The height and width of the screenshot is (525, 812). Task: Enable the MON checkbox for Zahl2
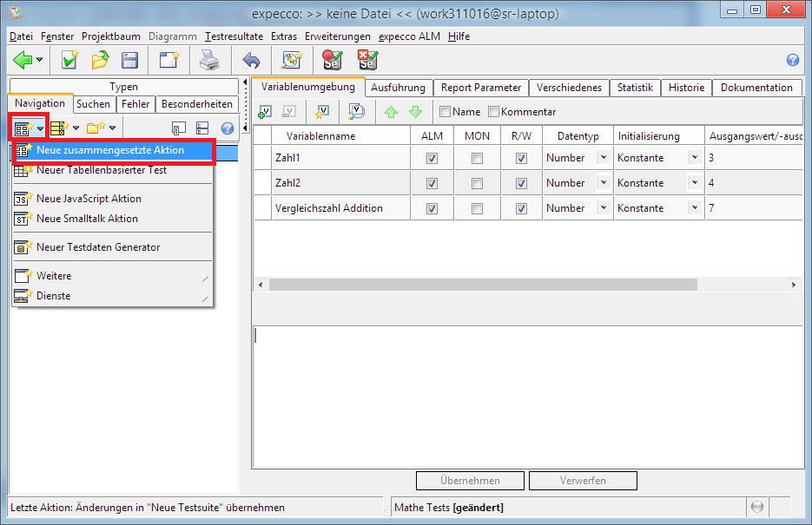tap(477, 183)
